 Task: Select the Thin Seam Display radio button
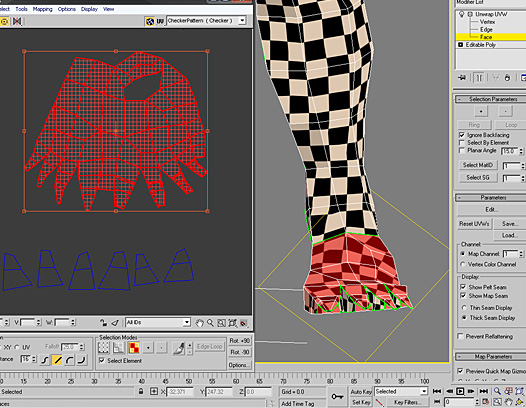point(464,308)
